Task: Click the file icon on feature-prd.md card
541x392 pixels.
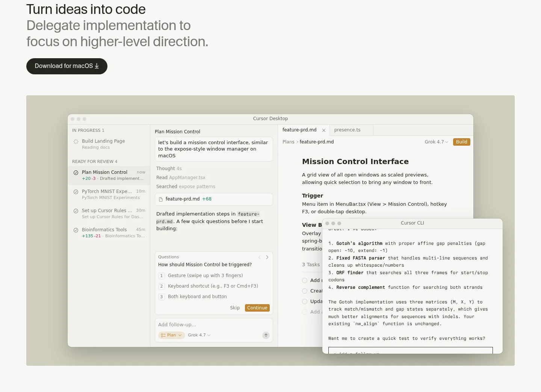Action: (161, 199)
